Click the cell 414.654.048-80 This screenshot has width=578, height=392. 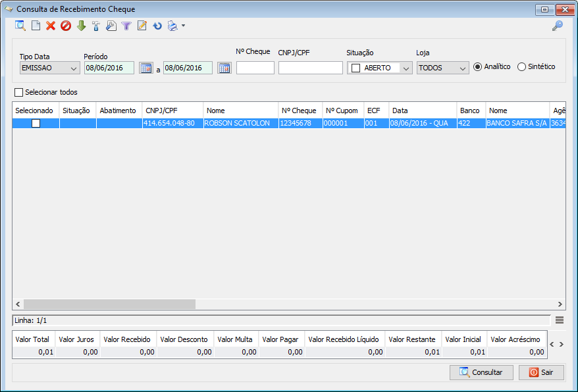coord(172,123)
